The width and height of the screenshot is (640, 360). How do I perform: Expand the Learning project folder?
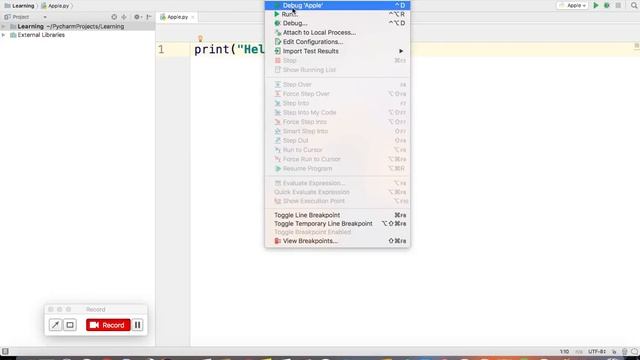4,27
